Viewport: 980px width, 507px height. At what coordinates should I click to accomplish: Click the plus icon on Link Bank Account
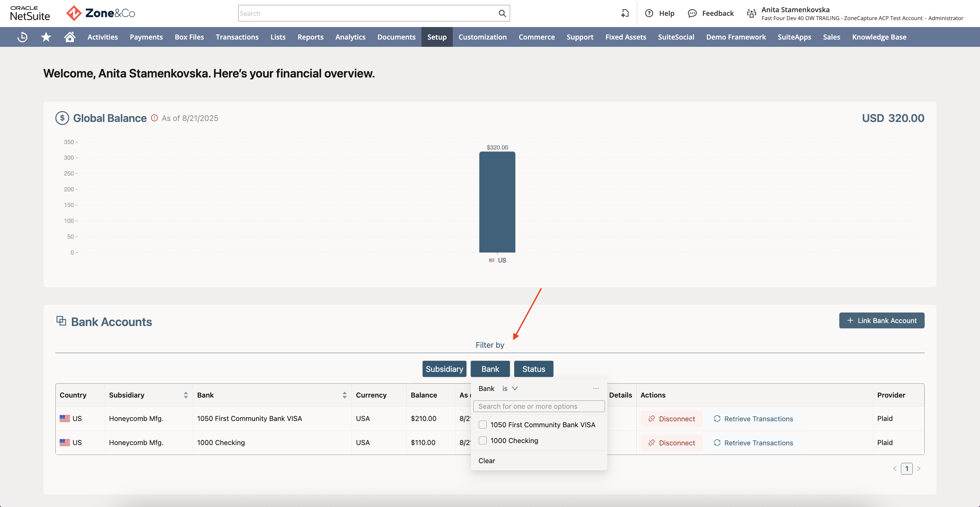coord(850,320)
